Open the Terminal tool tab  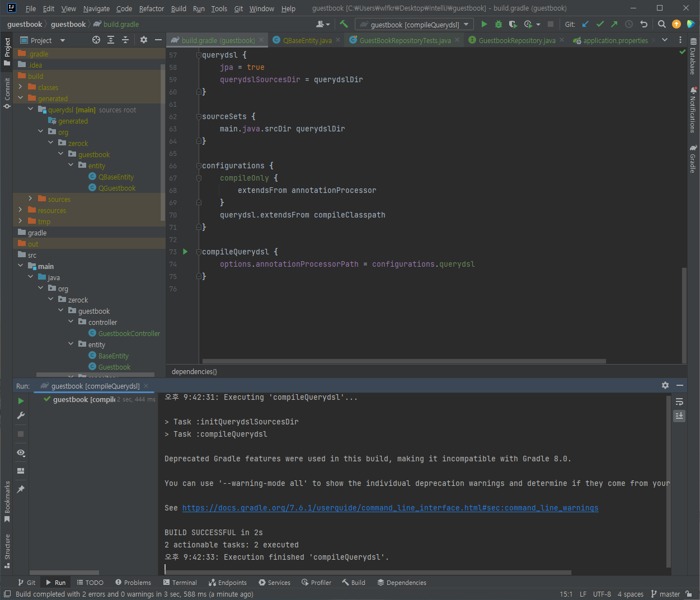pyautogui.click(x=180, y=582)
